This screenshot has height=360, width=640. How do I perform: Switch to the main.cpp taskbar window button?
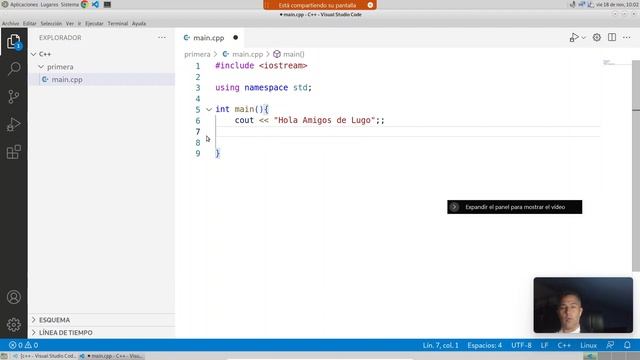(113, 356)
